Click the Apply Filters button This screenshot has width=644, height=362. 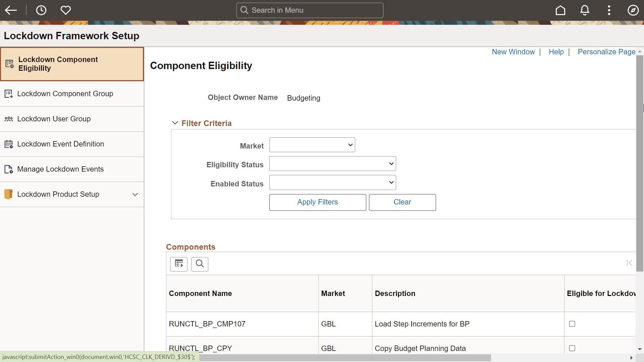[318, 202]
